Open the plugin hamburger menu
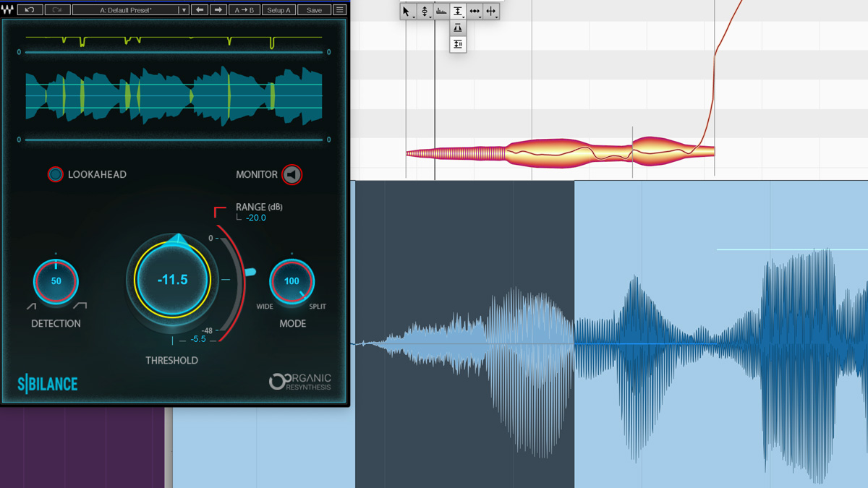This screenshot has width=868, height=488. pos(339,10)
